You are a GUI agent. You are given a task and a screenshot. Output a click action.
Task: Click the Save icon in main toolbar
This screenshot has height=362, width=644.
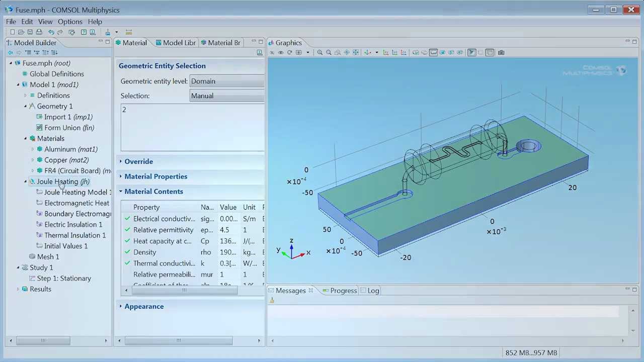click(30, 32)
